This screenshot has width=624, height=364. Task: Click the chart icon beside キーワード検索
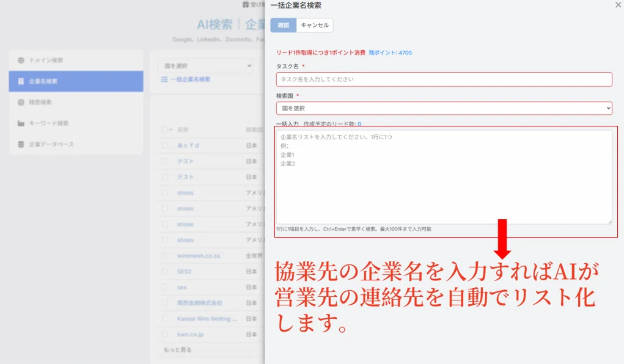[21, 123]
